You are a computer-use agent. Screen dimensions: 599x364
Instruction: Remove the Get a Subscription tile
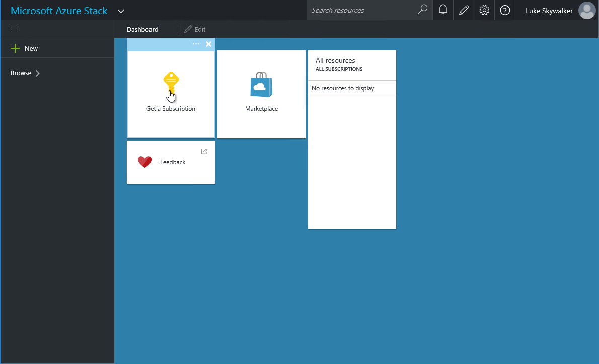point(208,44)
